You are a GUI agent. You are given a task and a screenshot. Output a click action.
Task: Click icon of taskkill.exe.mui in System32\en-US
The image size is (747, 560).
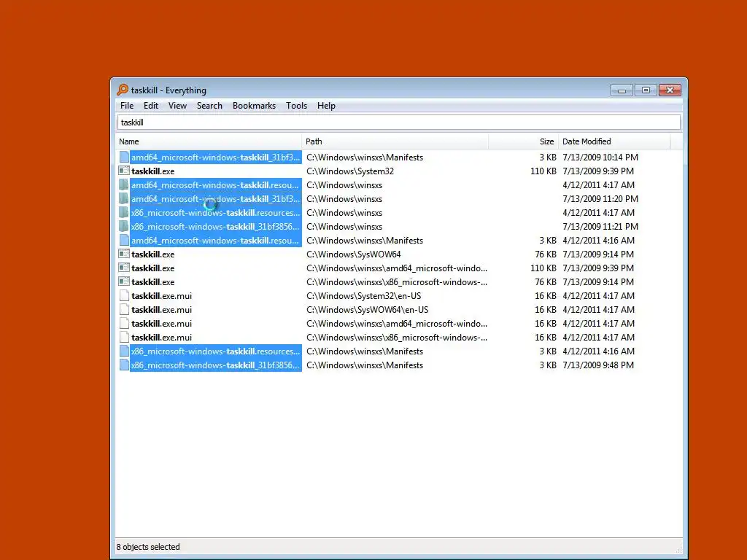point(124,296)
